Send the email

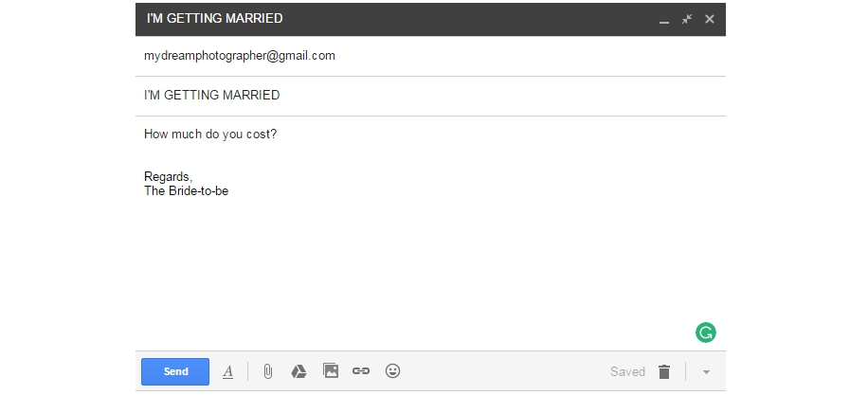pos(175,372)
